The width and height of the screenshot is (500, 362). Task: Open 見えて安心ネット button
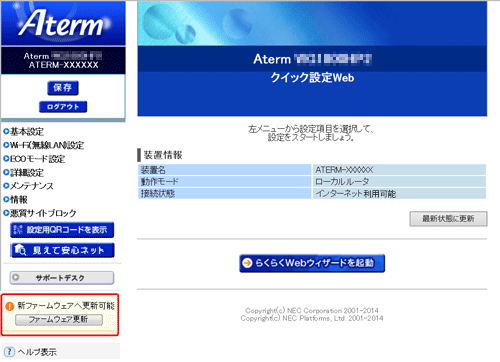tap(62, 250)
